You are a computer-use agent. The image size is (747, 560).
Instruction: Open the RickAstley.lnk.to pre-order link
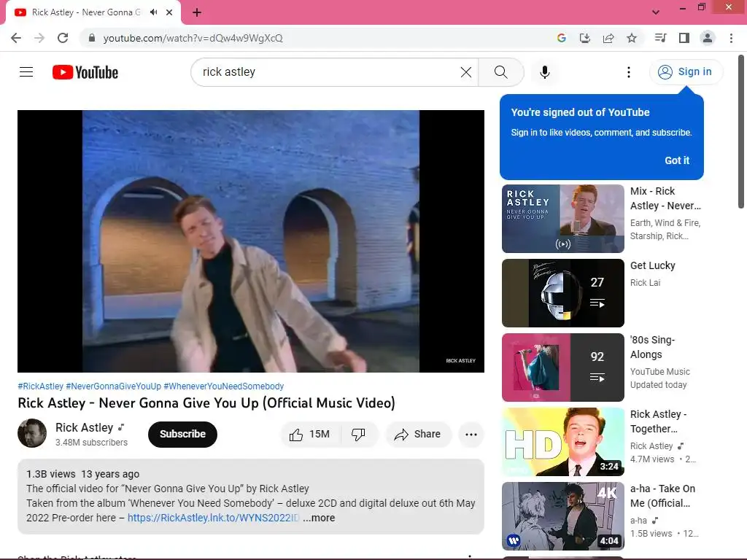pyautogui.click(x=213, y=518)
